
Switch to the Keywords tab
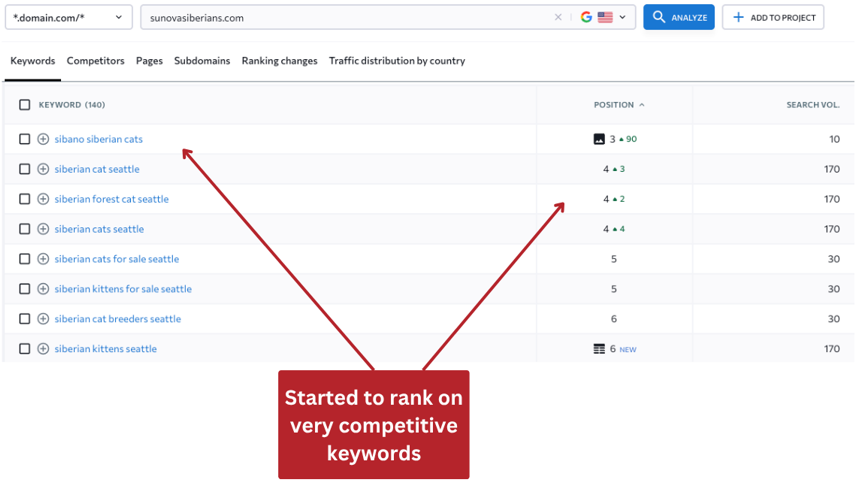click(33, 61)
